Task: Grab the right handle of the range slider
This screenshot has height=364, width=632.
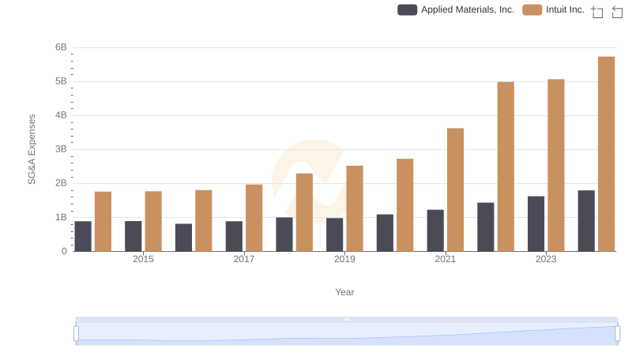Action: click(x=617, y=334)
